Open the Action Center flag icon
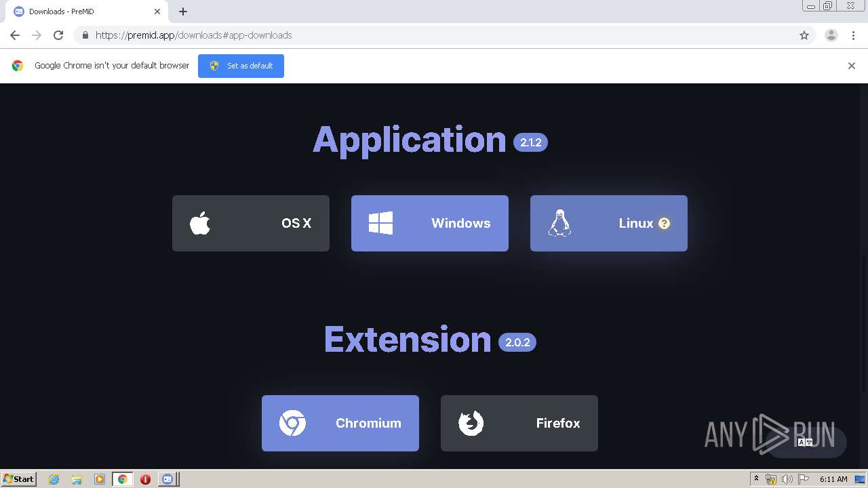This screenshot has width=868, height=488. [x=803, y=479]
